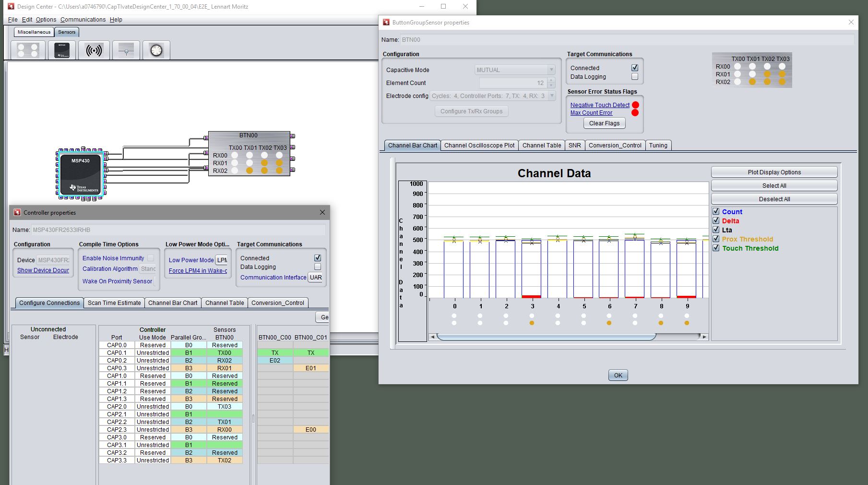The height and width of the screenshot is (485, 868).
Task: Select the wheel sensor icon
Action: (155, 50)
